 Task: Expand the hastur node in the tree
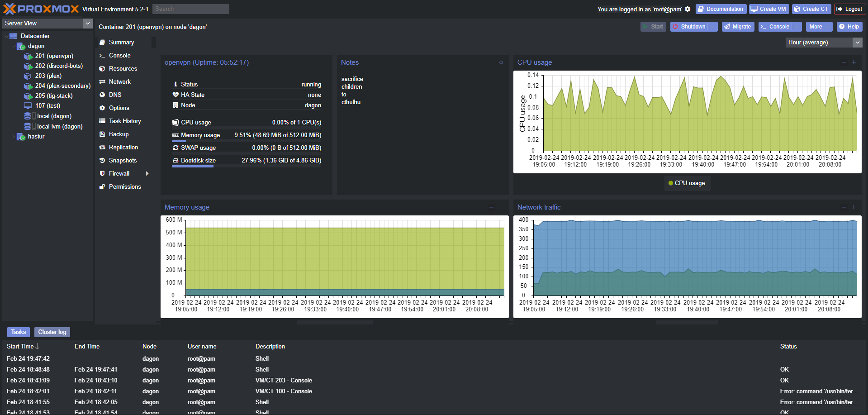(x=14, y=137)
